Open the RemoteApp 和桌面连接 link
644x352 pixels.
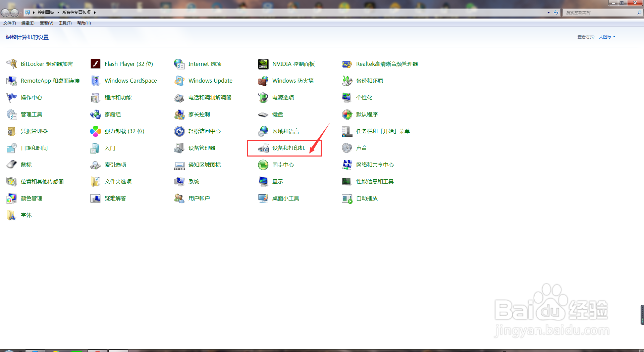point(50,81)
